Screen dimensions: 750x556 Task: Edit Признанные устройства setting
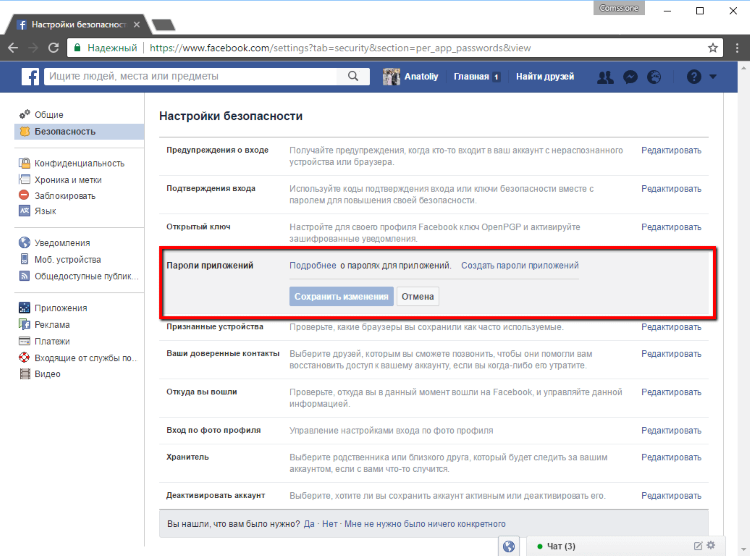pos(671,327)
